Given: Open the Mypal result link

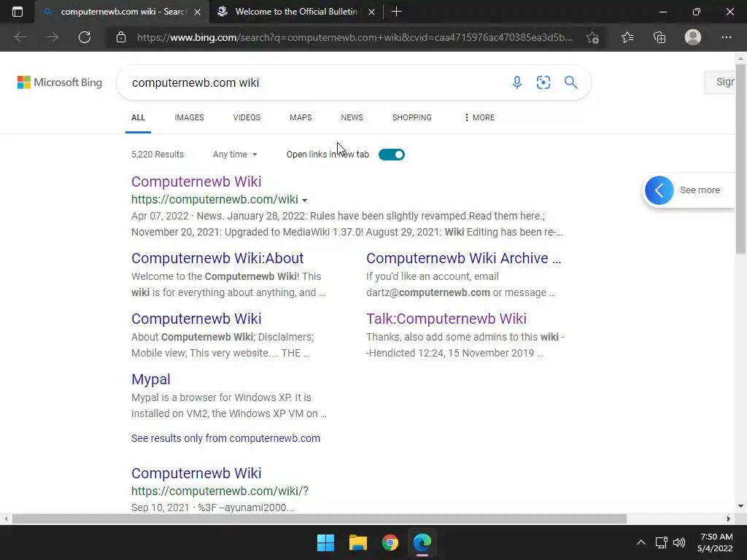Looking at the screenshot, I should coord(150,379).
